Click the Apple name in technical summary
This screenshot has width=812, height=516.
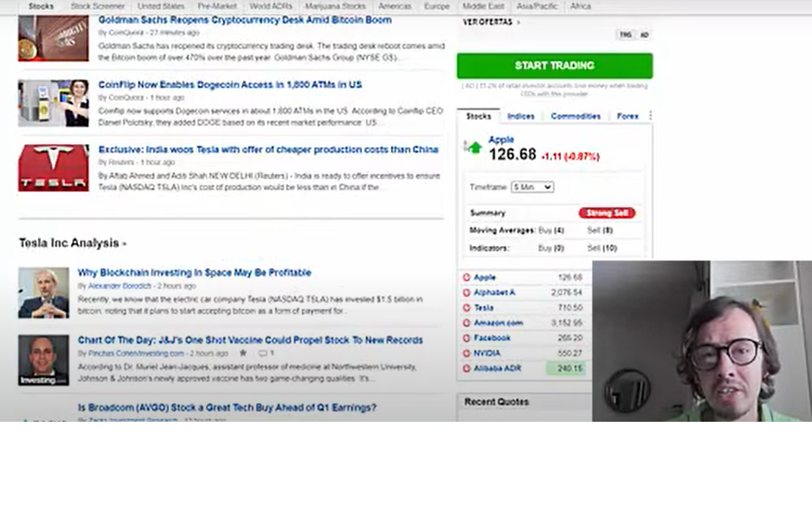click(x=501, y=140)
